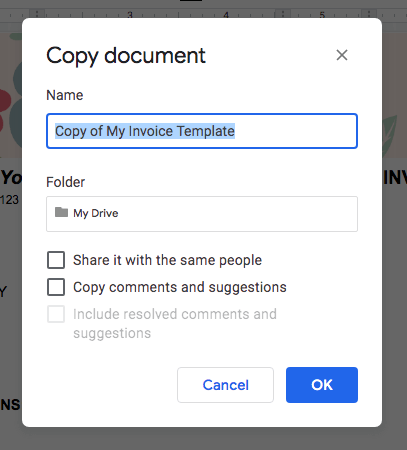407x450 pixels.
Task: Open the My Drive folder selector
Action: point(202,214)
